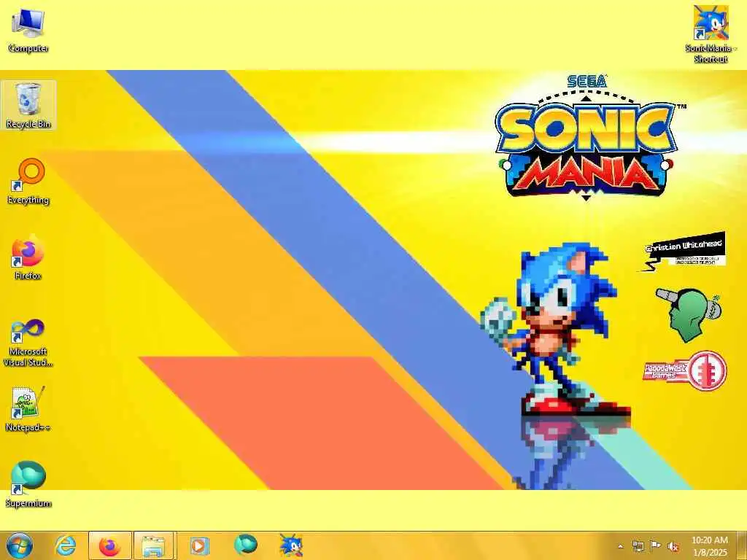Viewport: 747px width, 560px height.
Task: Launch Windows Media Player from taskbar
Action: pos(199,545)
